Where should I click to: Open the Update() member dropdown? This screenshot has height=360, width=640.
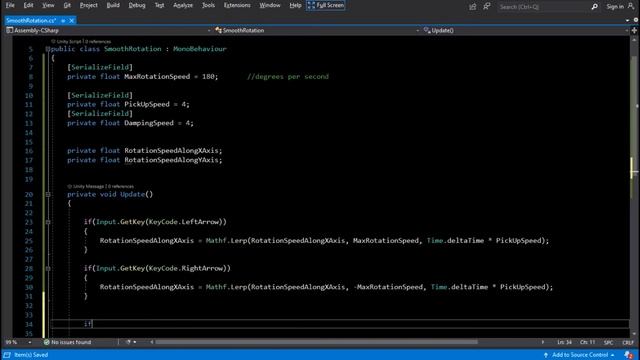pos(526,30)
